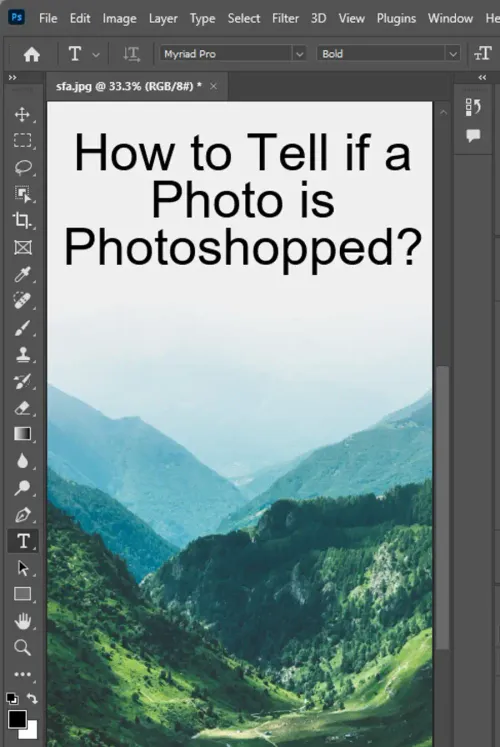This screenshot has height=747, width=500.
Task: Select the History Brush tool
Action: 22,381
